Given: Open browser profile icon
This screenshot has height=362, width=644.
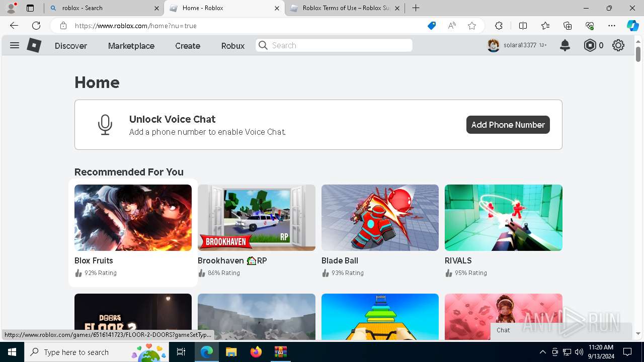Looking at the screenshot, I should pyautogui.click(x=11, y=8).
